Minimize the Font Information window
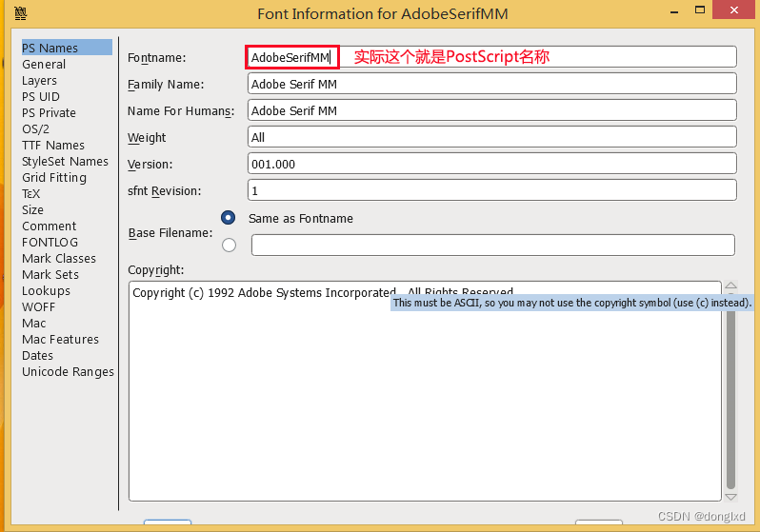This screenshot has height=532, width=760. pyautogui.click(x=674, y=11)
